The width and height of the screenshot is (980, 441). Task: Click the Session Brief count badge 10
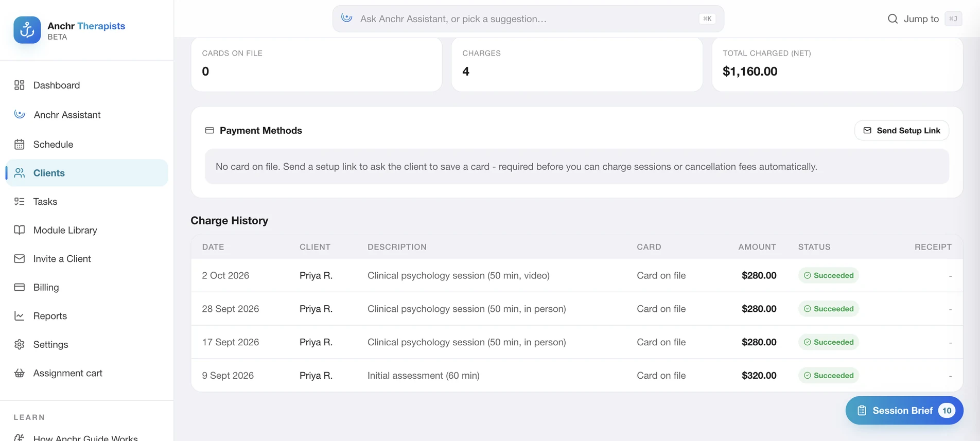point(947,410)
